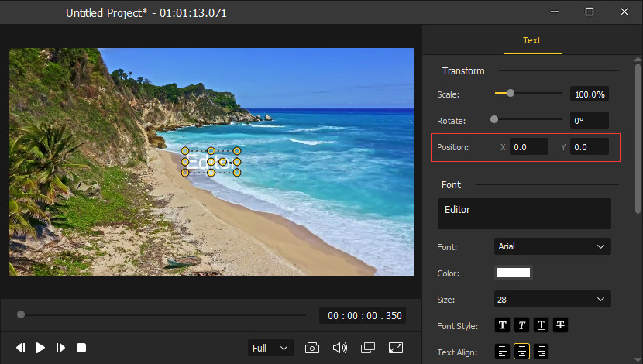
Task: Toggle underline font style
Action: 541,326
